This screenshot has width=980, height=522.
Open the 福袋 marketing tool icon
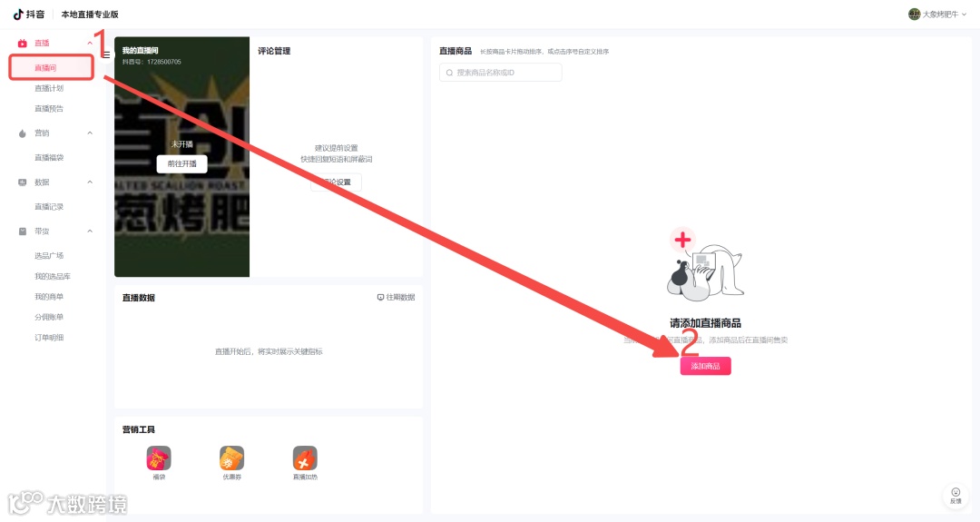click(159, 458)
